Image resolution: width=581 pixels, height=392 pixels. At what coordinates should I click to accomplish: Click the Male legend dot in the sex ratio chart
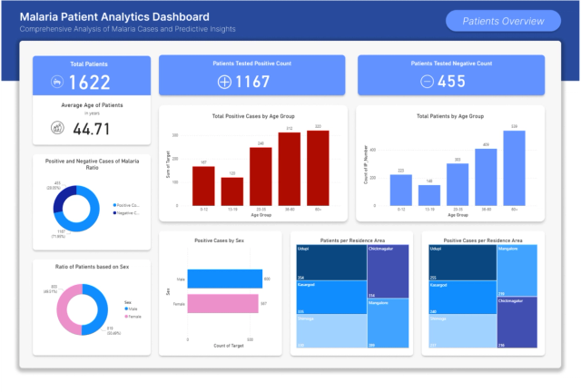point(126,309)
